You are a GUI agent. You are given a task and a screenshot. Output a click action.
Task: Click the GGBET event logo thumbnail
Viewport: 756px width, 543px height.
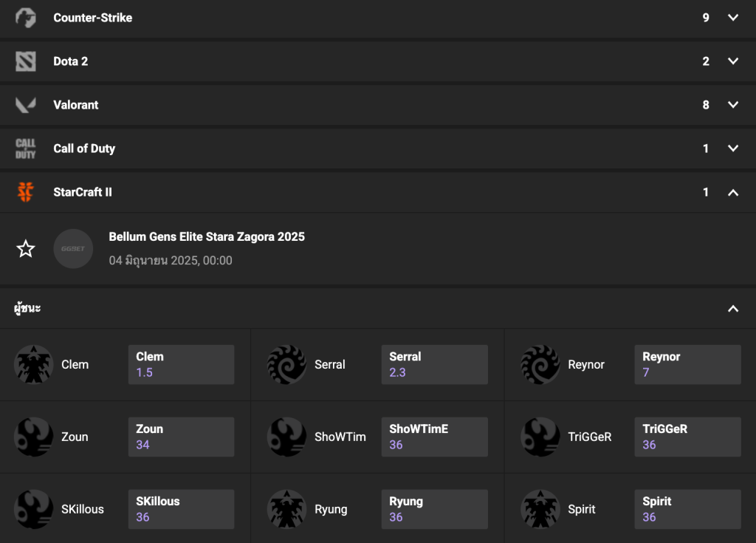(x=74, y=249)
